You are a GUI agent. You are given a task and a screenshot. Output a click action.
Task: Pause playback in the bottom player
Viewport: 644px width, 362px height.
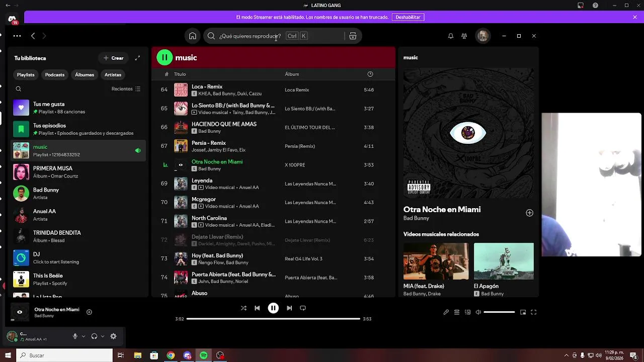(273, 308)
